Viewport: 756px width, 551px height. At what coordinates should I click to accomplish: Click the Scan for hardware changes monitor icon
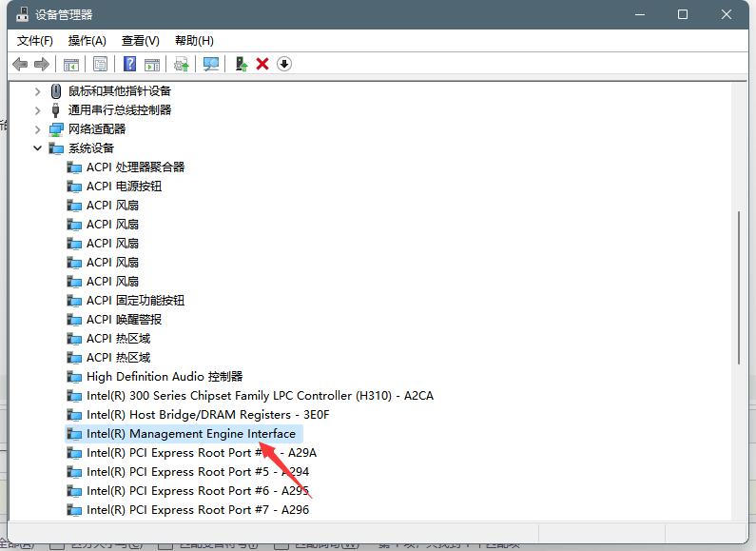[211, 64]
